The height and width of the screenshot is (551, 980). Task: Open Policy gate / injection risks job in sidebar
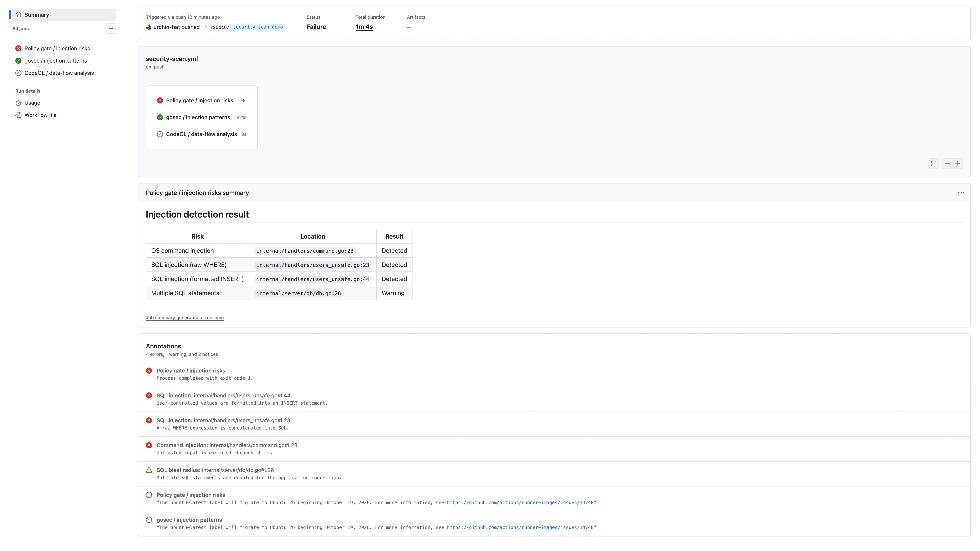click(x=64, y=48)
